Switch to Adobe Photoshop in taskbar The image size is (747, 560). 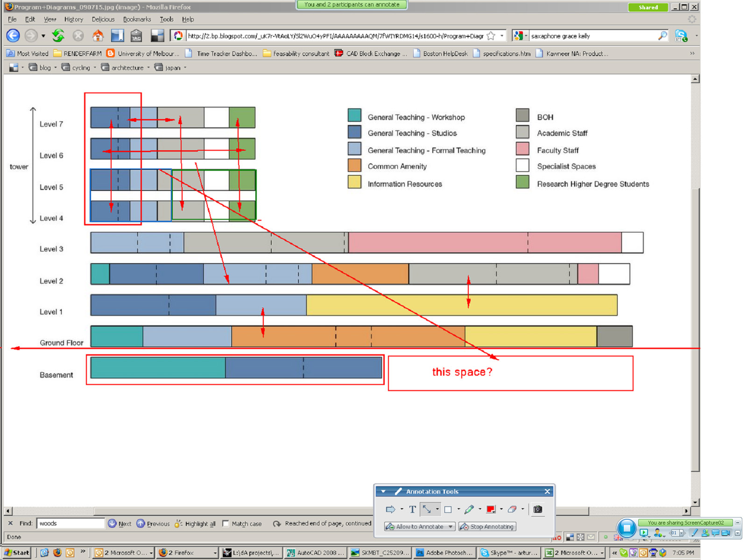click(444, 553)
